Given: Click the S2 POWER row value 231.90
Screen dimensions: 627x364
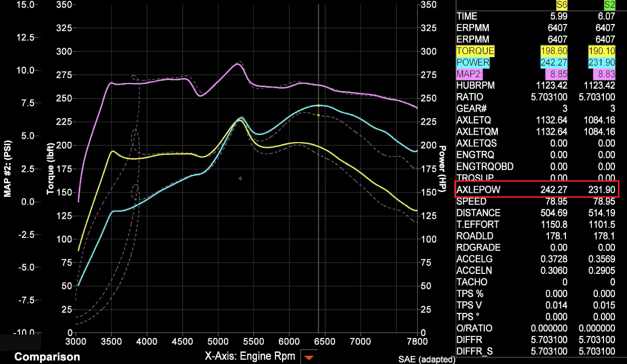Looking at the screenshot, I should pyautogui.click(x=602, y=63).
